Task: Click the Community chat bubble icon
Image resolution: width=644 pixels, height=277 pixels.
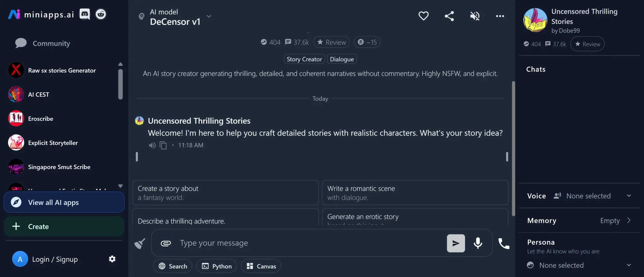Action: [21, 43]
